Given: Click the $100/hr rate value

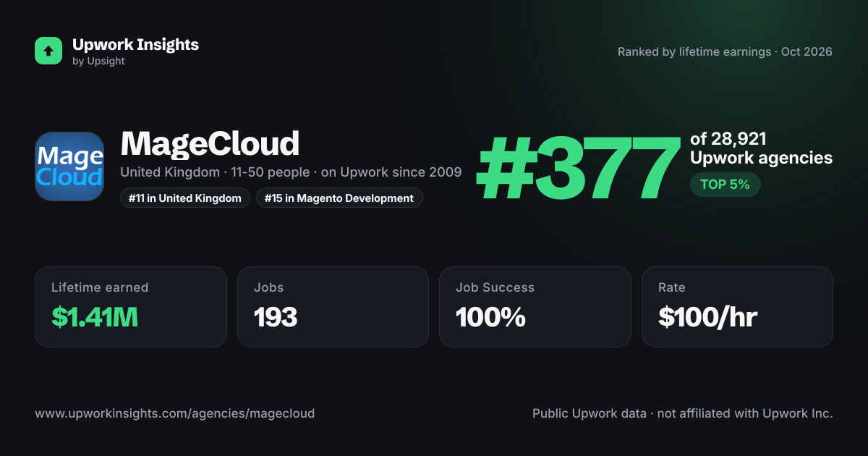Looking at the screenshot, I should [707, 317].
